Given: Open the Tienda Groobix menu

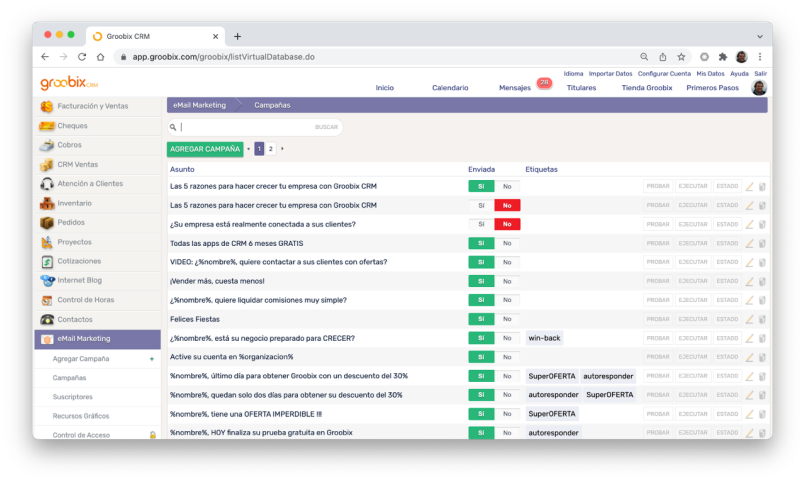Looking at the screenshot, I should [647, 88].
